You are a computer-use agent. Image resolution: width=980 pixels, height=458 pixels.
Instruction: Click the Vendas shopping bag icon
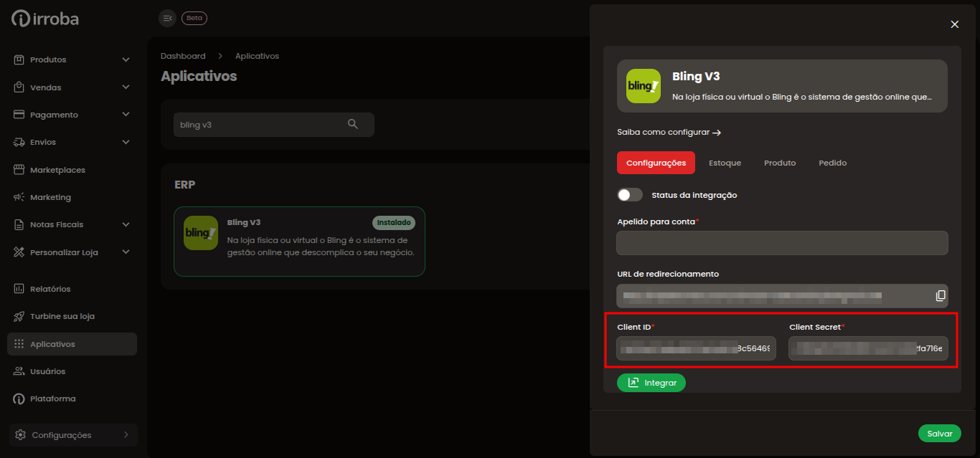(x=19, y=87)
